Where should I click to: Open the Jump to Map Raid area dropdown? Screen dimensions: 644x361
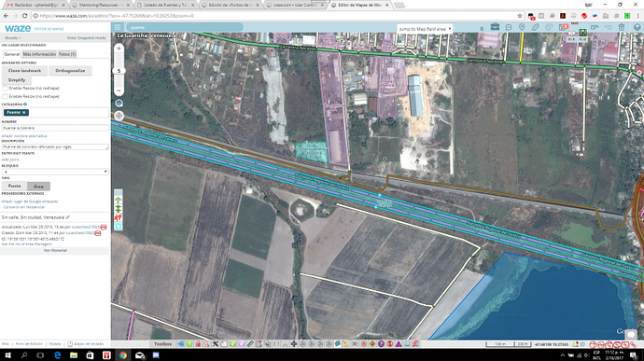click(x=425, y=29)
